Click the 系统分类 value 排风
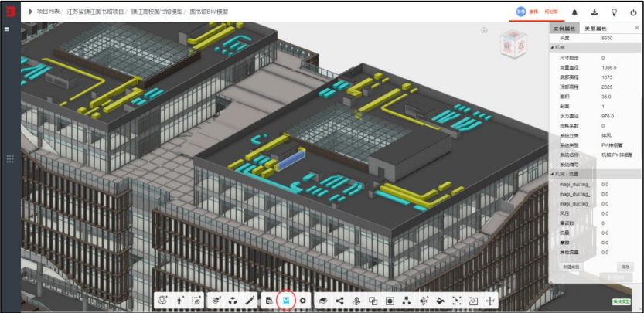 (x=605, y=135)
